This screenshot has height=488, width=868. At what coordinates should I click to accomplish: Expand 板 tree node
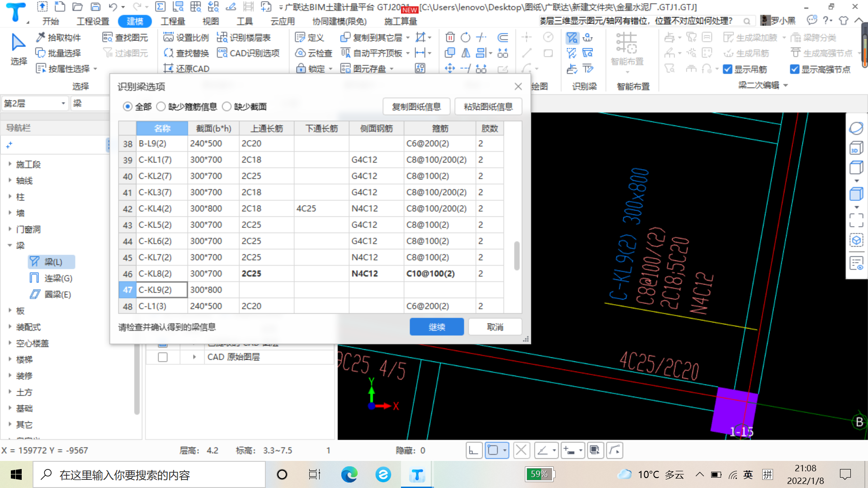(9, 310)
